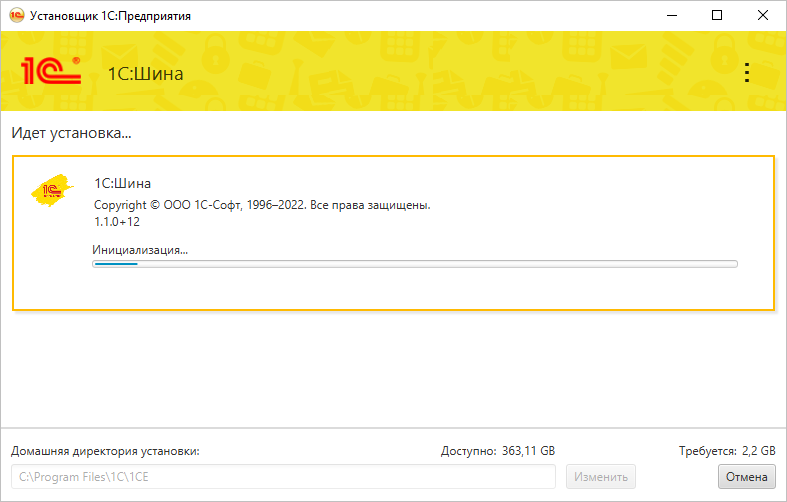787x502 pixels.
Task: Click the Отмена button
Action: (x=746, y=476)
